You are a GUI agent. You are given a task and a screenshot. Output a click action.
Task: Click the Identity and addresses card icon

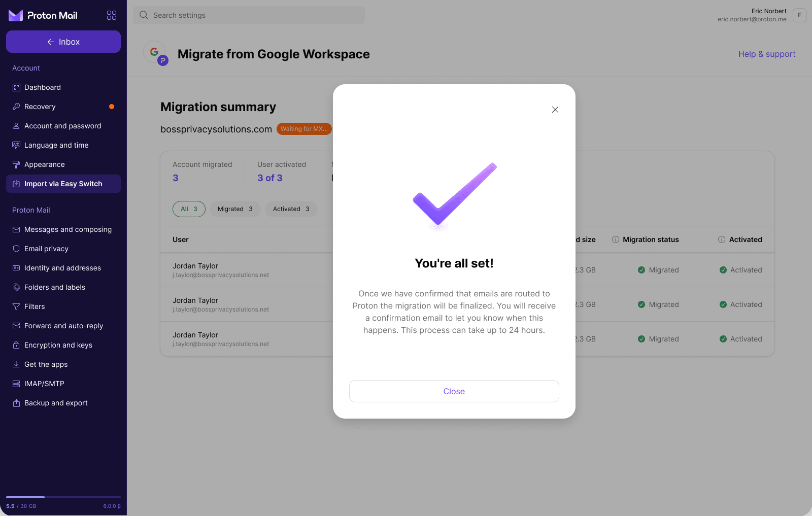(16, 268)
